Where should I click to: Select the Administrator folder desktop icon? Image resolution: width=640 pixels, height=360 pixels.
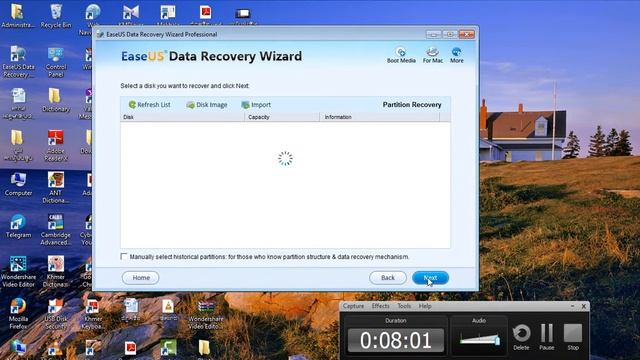[x=18, y=16]
